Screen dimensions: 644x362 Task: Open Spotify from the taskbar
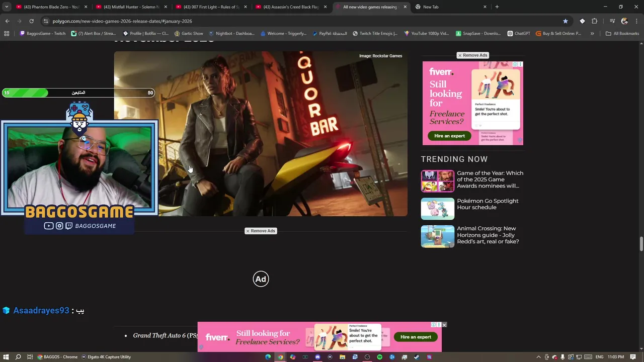[379, 357]
